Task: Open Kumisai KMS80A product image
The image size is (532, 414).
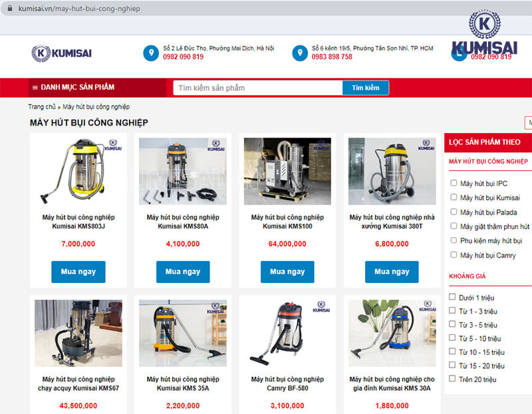Action: [183, 171]
